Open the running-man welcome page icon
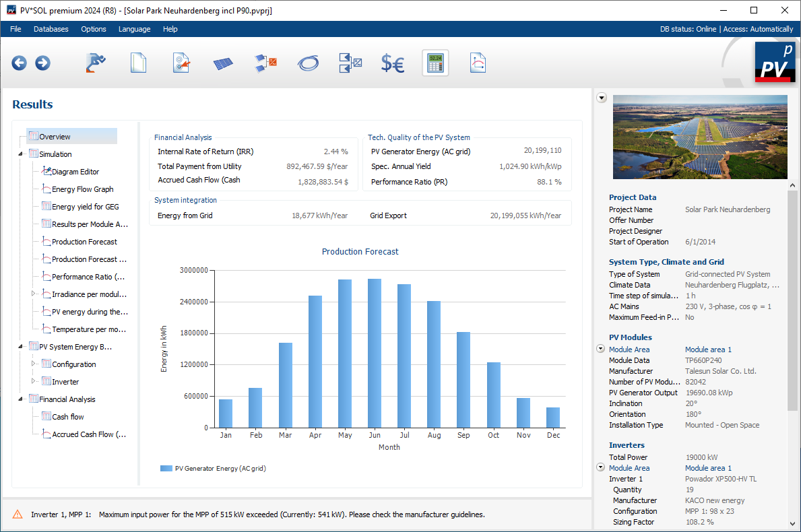This screenshot has width=801, height=532. (96, 63)
